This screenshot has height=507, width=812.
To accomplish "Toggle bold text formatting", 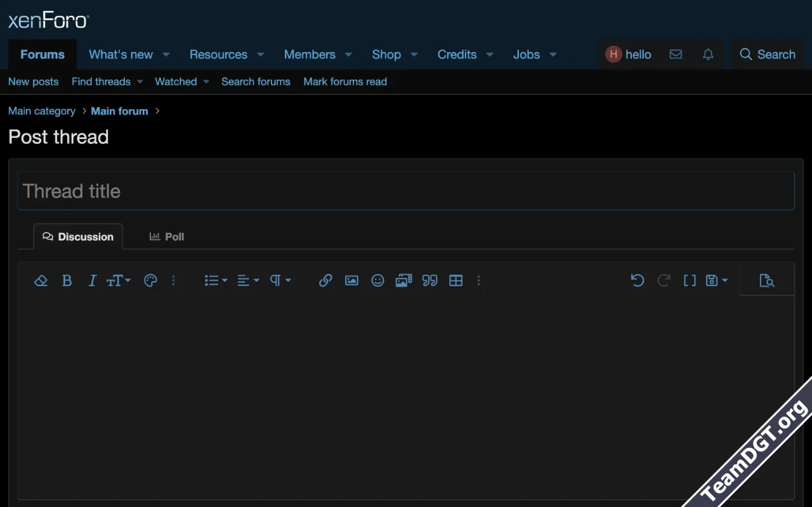I will click(x=67, y=280).
